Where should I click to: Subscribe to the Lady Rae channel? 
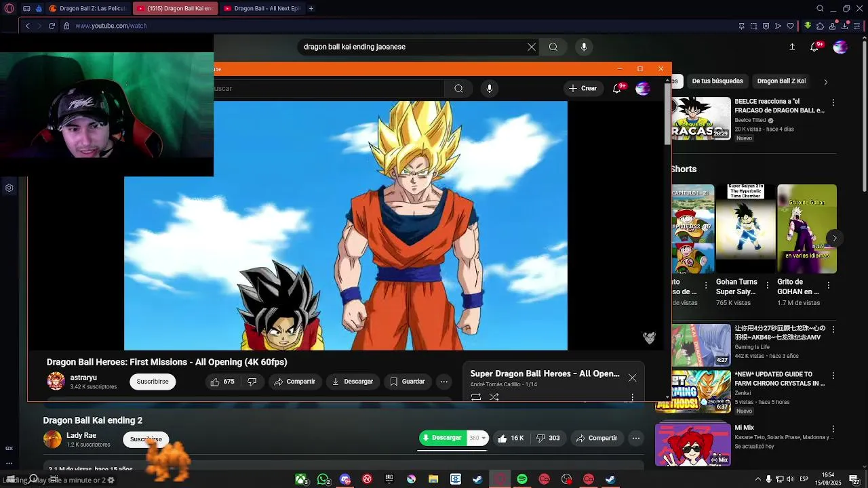(x=146, y=439)
